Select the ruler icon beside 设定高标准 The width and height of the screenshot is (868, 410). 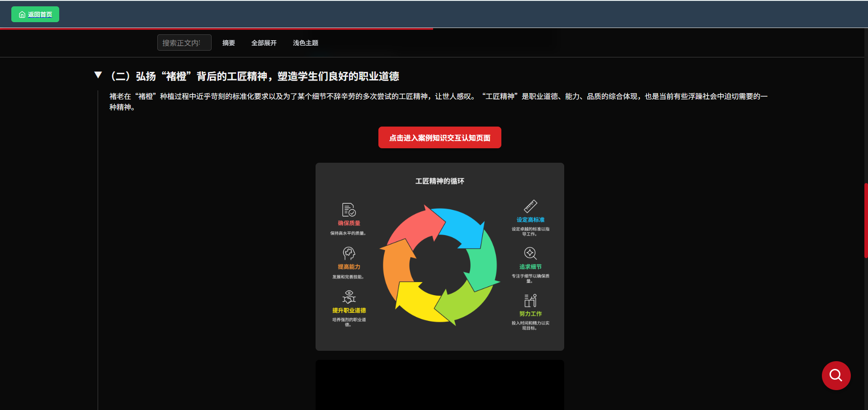[531, 206]
